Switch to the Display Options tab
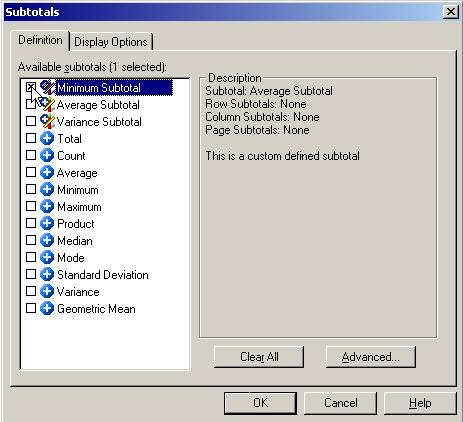The height and width of the screenshot is (422, 463). pos(111,42)
